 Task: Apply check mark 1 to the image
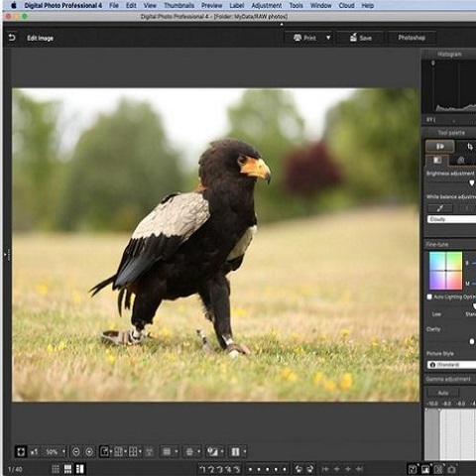point(203,469)
